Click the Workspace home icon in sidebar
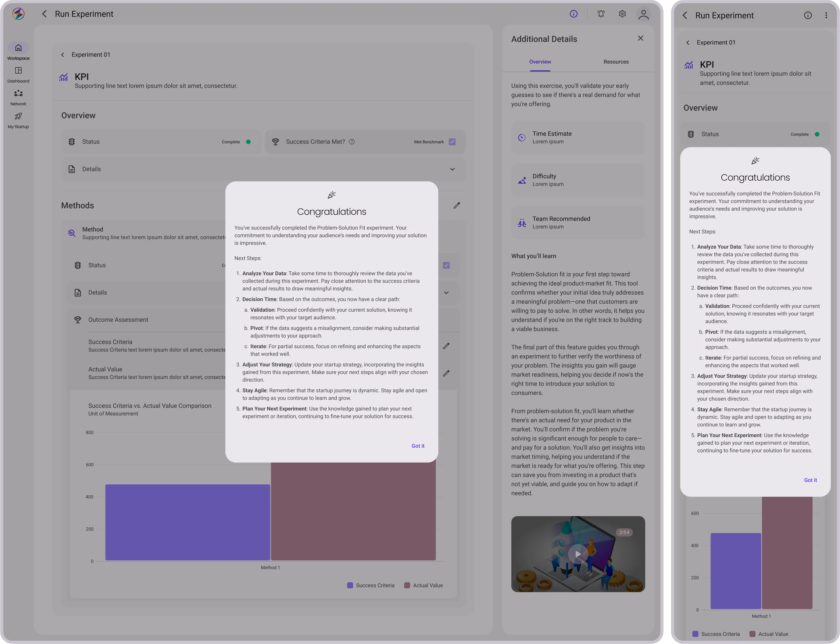Screen dimensions: 840x644 pos(19,48)
